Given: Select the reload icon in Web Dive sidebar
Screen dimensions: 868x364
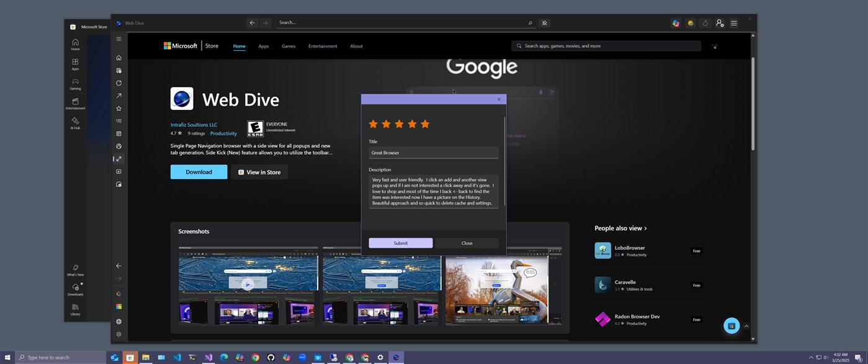Looking at the screenshot, I should click(118, 83).
